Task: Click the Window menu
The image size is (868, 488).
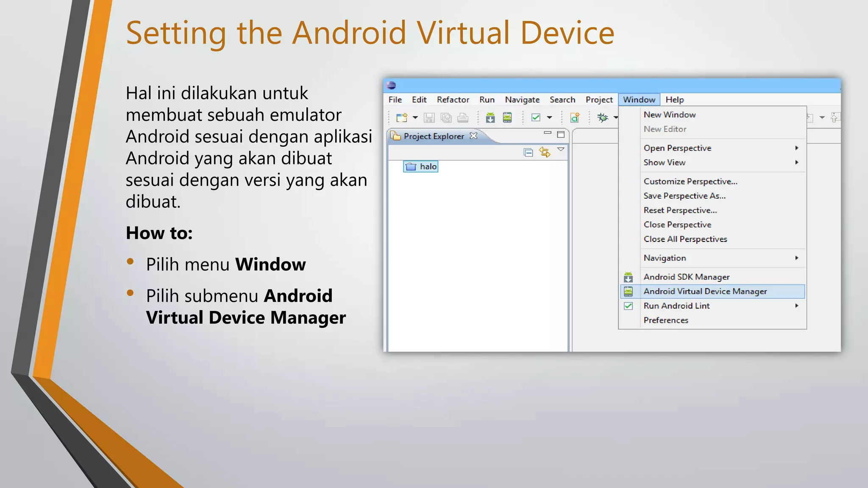Action: pos(639,100)
